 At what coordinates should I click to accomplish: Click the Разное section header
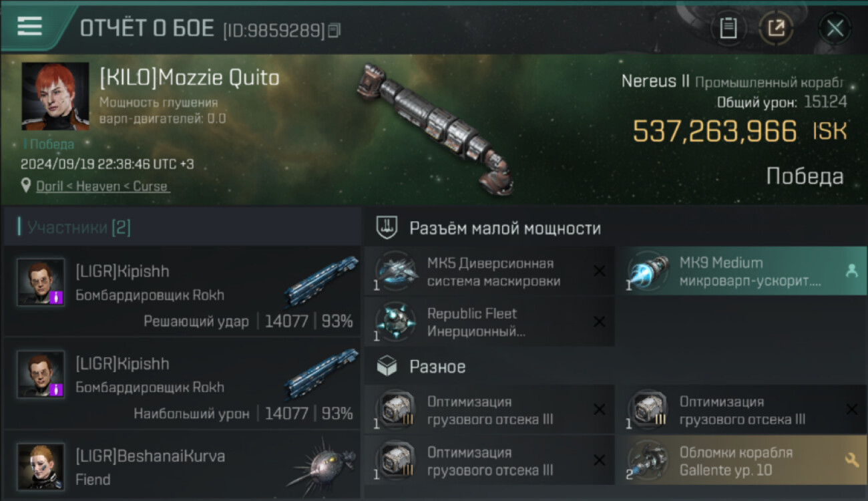tap(437, 367)
